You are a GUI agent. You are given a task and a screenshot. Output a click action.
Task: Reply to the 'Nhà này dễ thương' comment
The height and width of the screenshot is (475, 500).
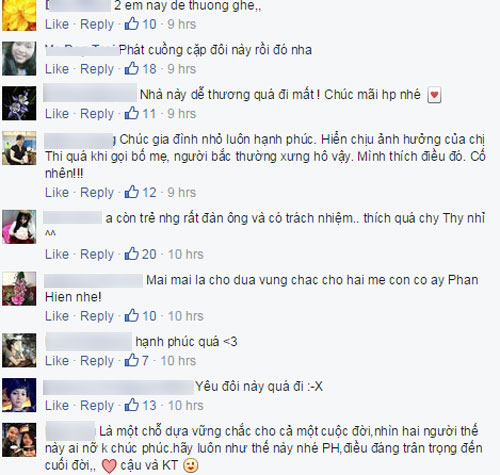pos(97,114)
